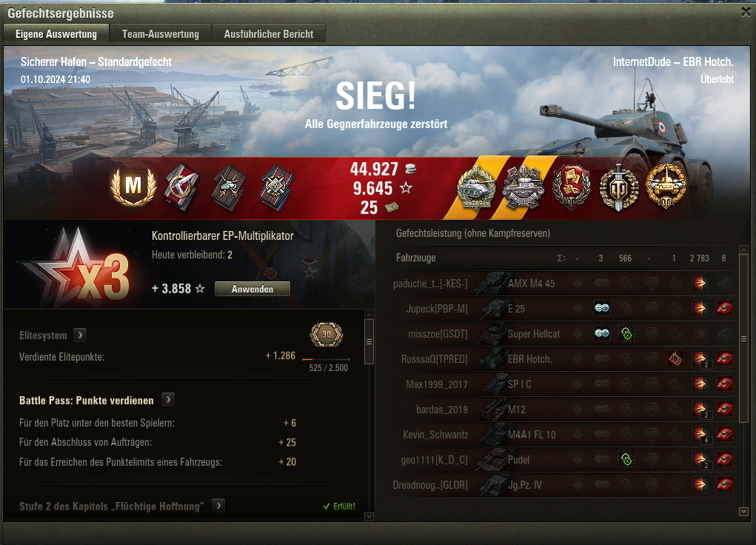This screenshot has height=545, width=756.
Task: Click the rightmost golden tank medal
Action: (666, 186)
